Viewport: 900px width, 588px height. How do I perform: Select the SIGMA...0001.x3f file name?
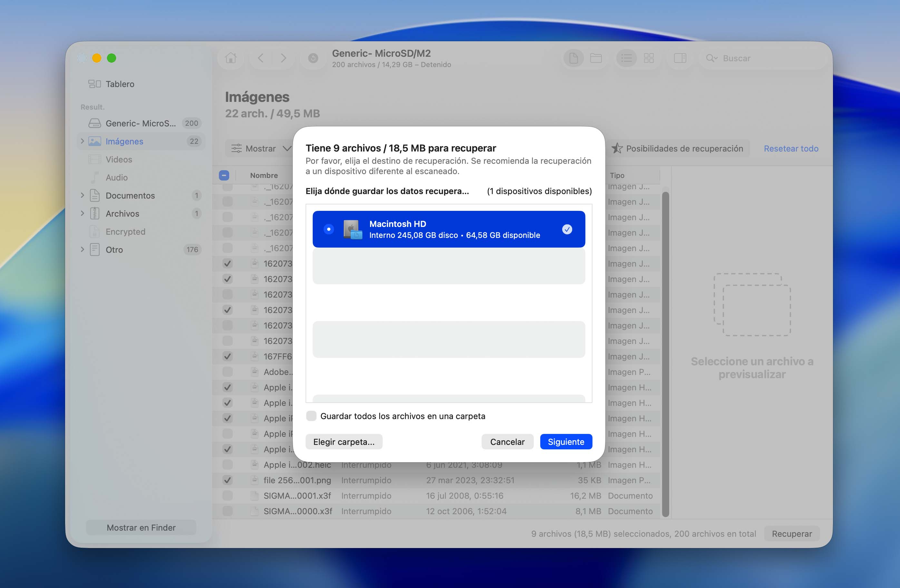(x=297, y=496)
